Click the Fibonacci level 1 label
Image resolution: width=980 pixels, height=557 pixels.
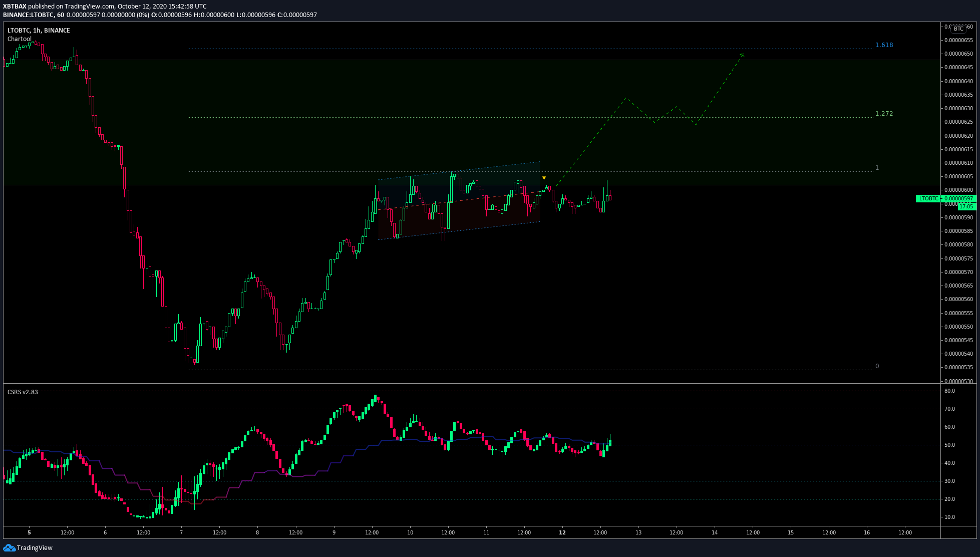[x=877, y=167]
